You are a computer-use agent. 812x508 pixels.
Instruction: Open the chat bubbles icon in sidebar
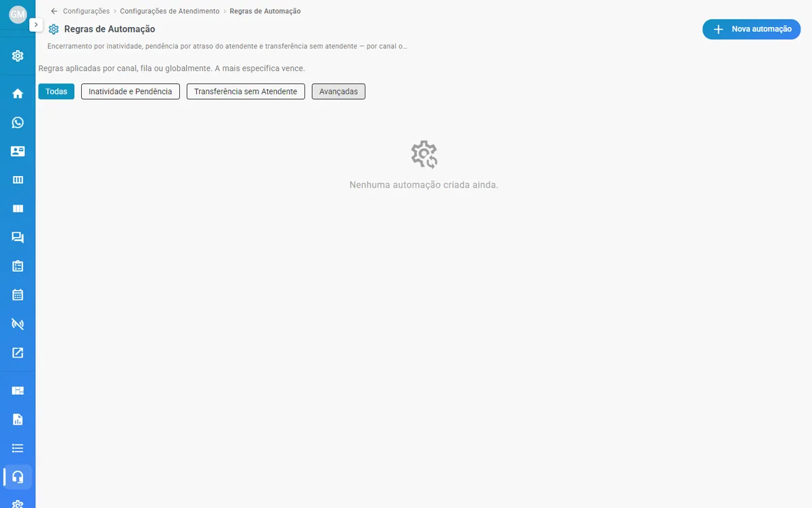18,237
